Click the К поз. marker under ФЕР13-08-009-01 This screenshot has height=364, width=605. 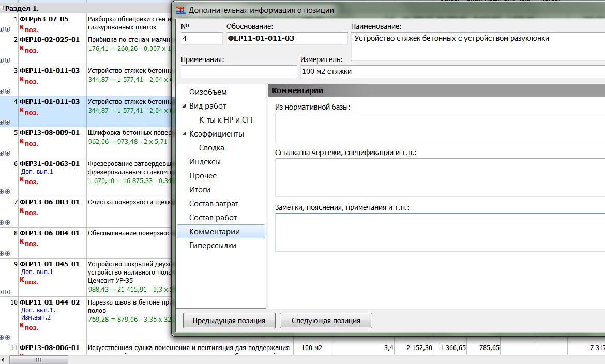pos(28,142)
